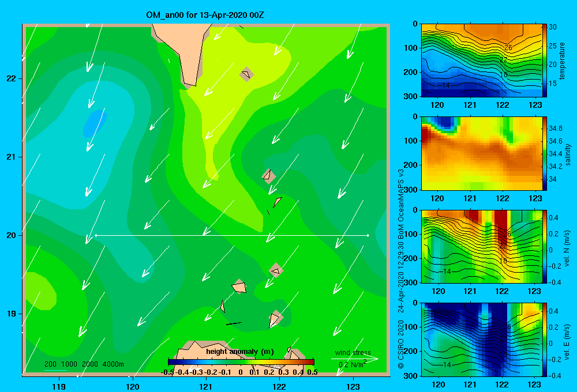Screen dimensions: 577x392
Task: Click the '200 1000 2000 4000m' depth legend
Action: tap(84, 364)
